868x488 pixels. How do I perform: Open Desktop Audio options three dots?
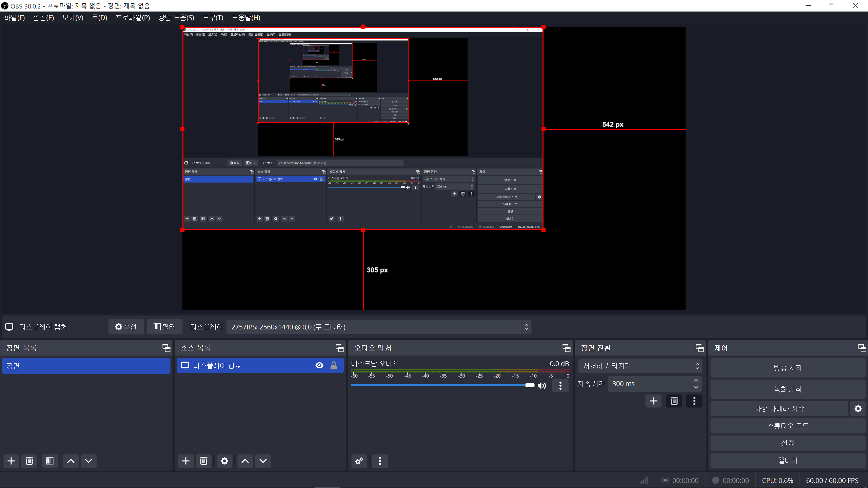[x=560, y=386]
